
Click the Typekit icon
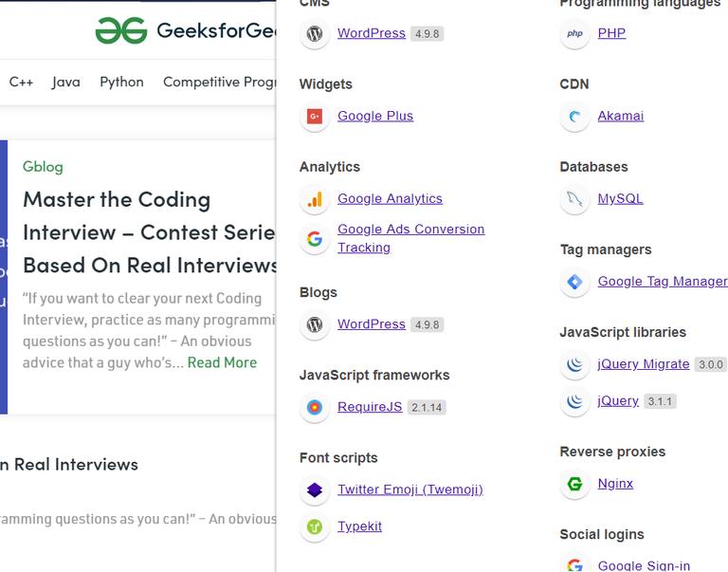315,526
